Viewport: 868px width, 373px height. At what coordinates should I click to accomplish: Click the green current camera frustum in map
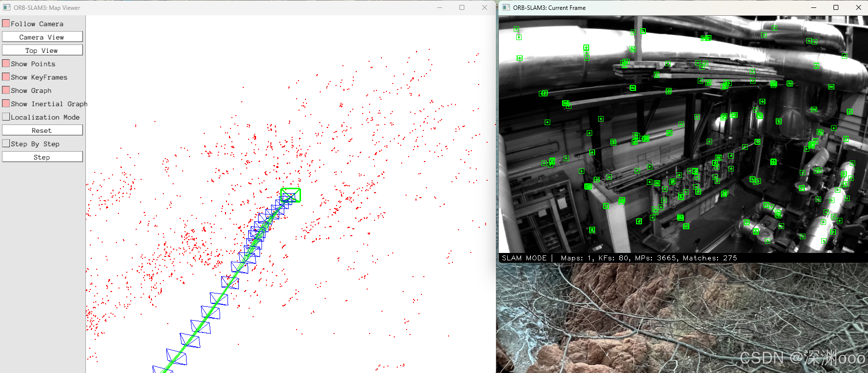291,195
